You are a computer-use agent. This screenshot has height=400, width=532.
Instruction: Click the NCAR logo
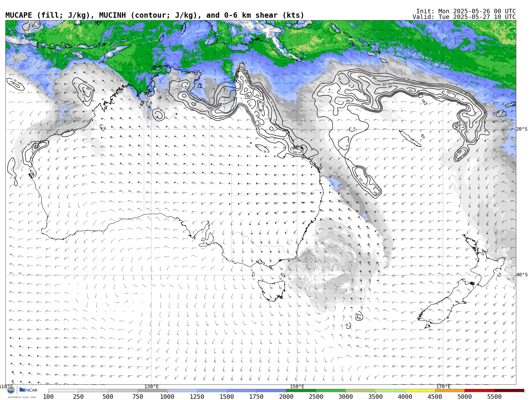28,390
